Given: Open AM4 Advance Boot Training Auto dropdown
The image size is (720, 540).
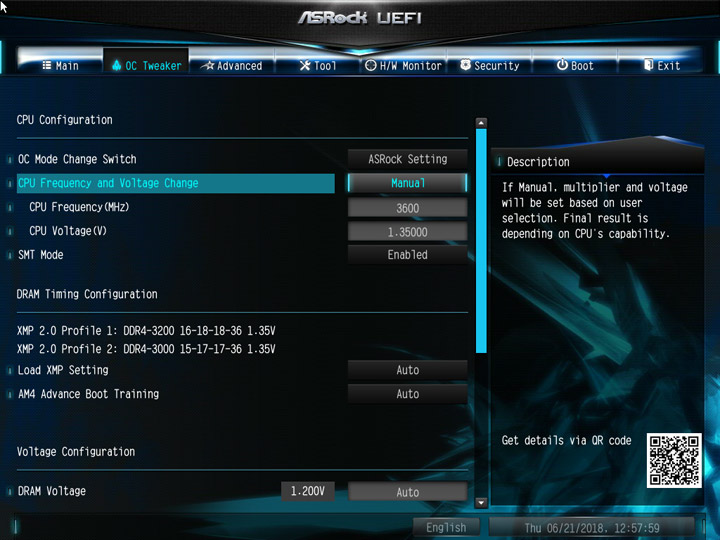Looking at the screenshot, I should [x=407, y=394].
